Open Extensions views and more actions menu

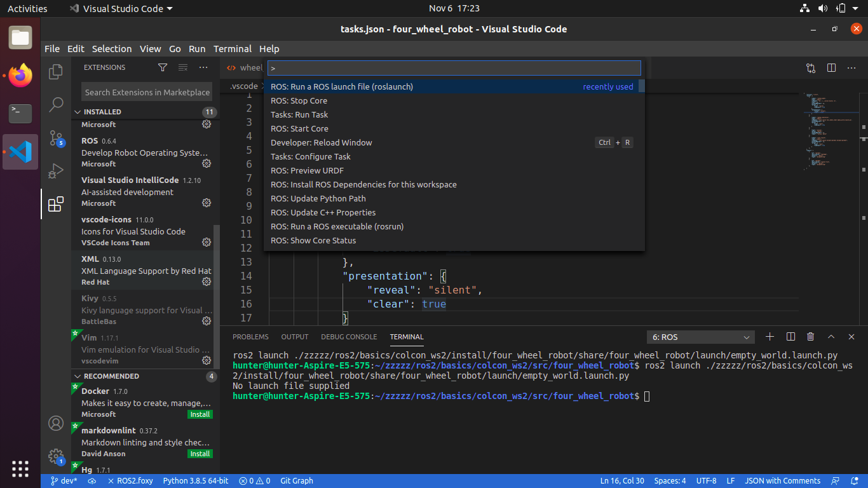point(203,67)
